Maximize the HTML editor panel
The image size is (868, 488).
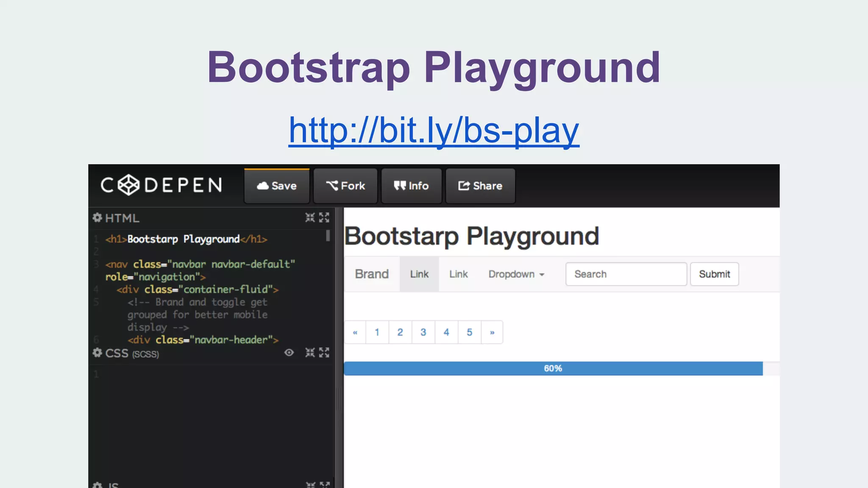pyautogui.click(x=324, y=218)
